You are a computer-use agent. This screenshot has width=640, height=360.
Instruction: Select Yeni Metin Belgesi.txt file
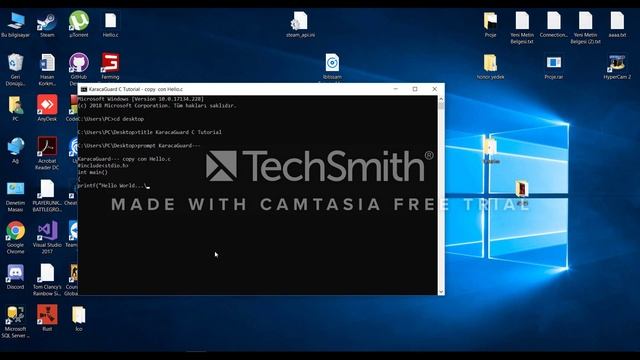(x=522, y=28)
